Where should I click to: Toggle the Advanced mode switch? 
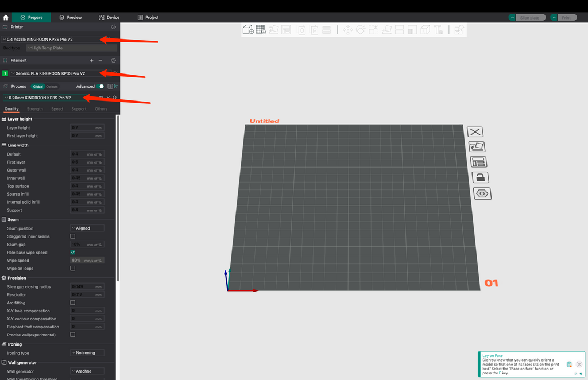(102, 87)
